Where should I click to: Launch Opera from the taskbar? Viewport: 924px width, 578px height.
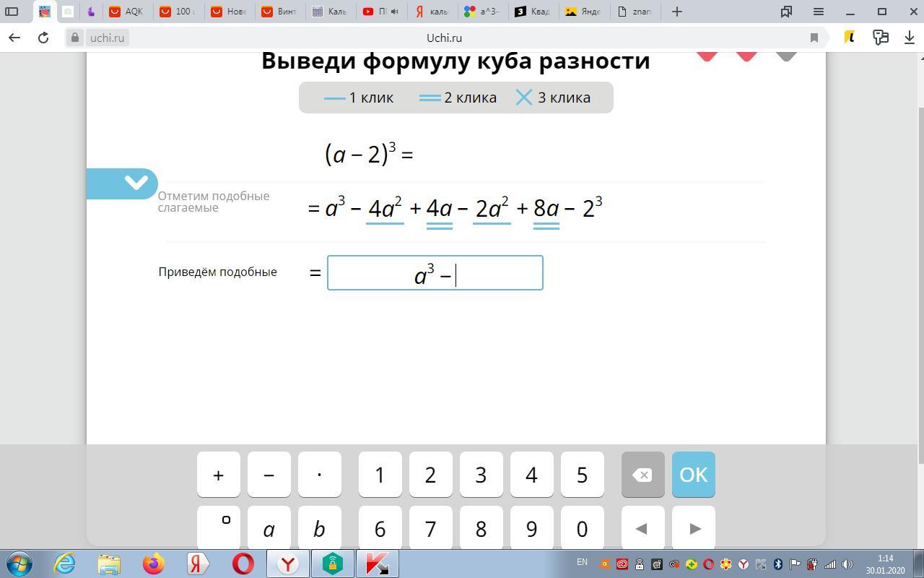click(x=243, y=564)
